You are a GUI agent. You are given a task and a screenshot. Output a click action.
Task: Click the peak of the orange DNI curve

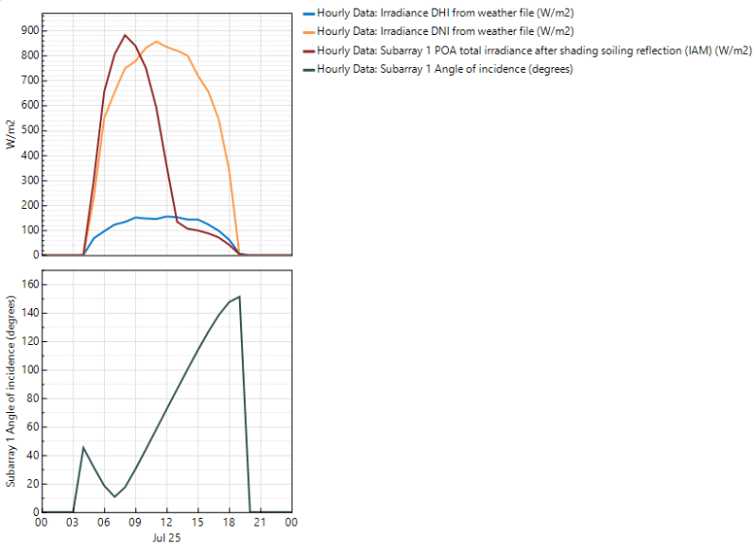click(x=156, y=42)
